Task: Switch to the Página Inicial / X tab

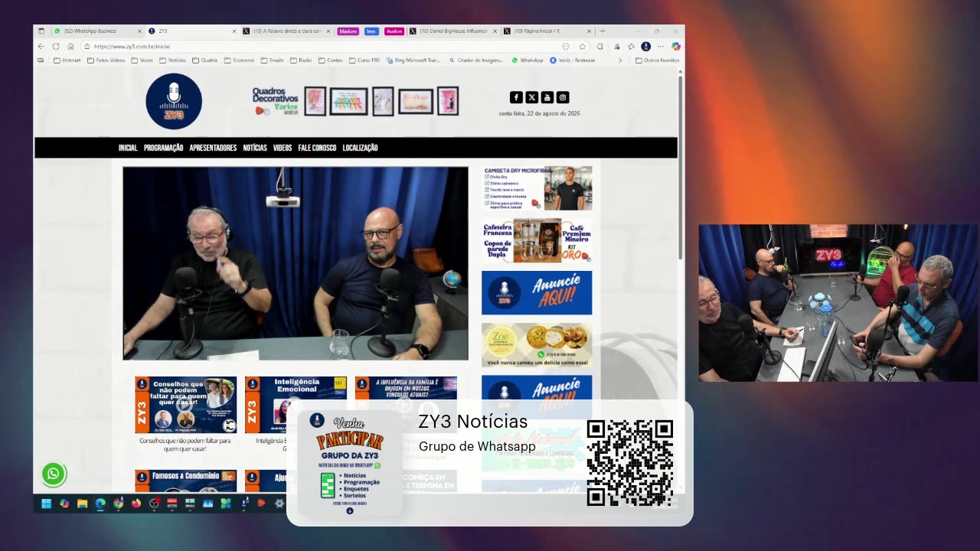Action: click(547, 31)
